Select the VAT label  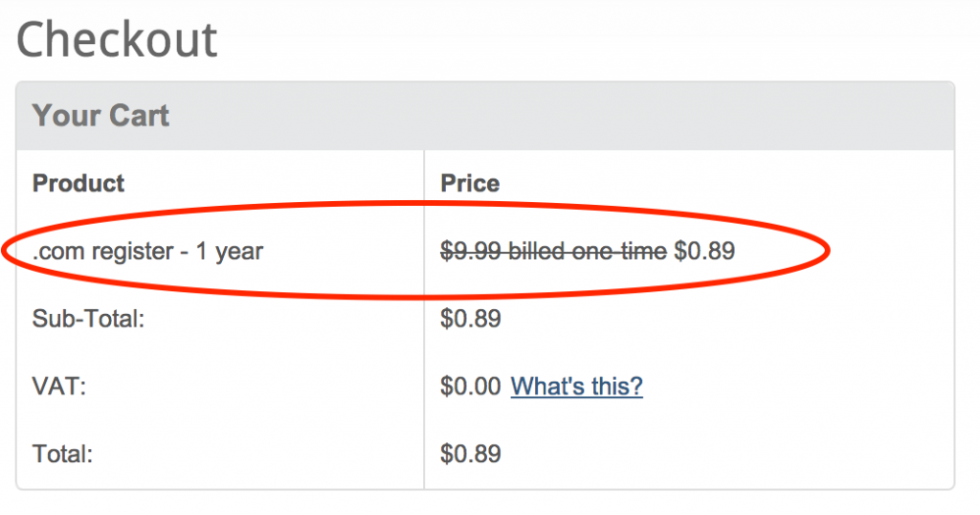(x=59, y=387)
